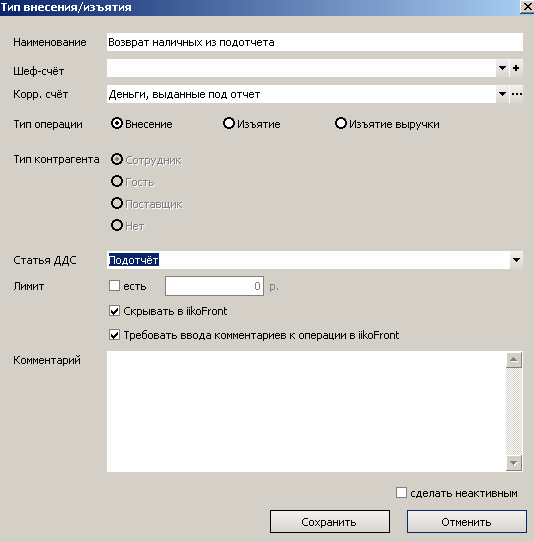This screenshot has width=534, height=542.
Task: Click the Деньги, выданные под отчет field
Action: coord(301,94)
